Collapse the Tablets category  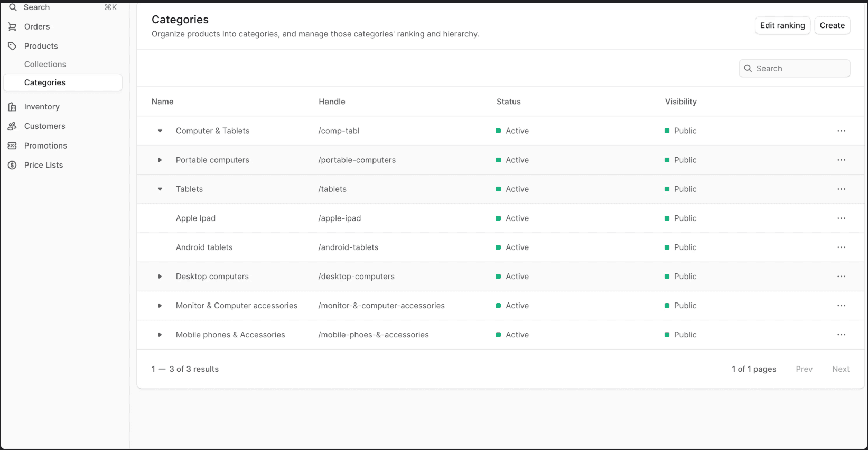click(160, 189)
